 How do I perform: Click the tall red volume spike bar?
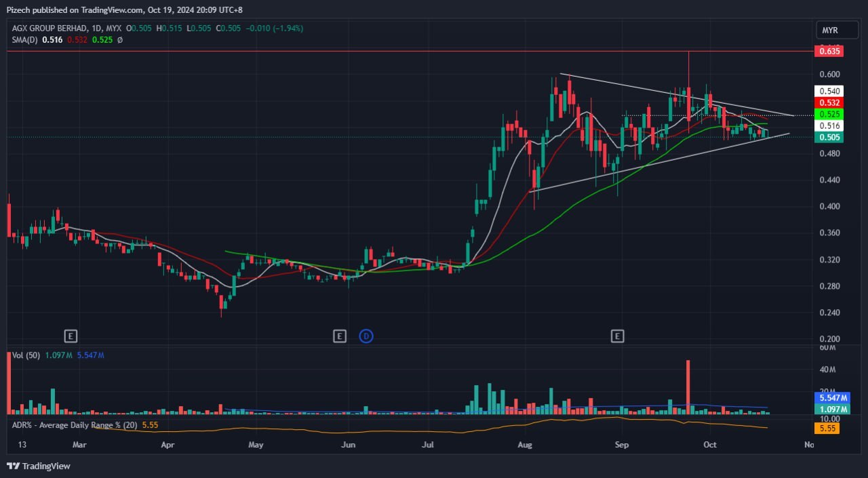point(688,386)
